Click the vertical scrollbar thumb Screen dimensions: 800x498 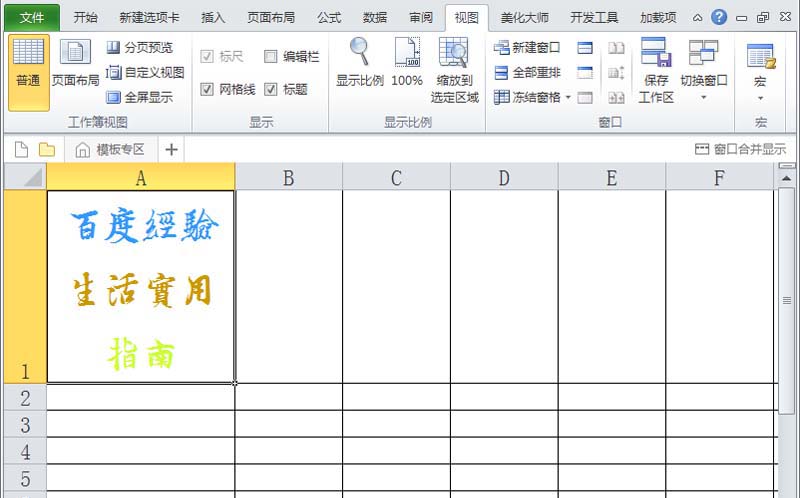click(786, 301)
